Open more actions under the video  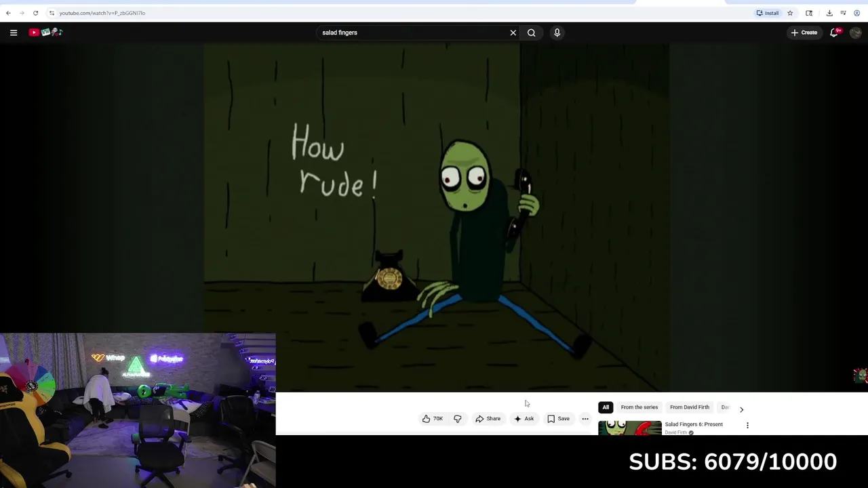tap(585, 419)
